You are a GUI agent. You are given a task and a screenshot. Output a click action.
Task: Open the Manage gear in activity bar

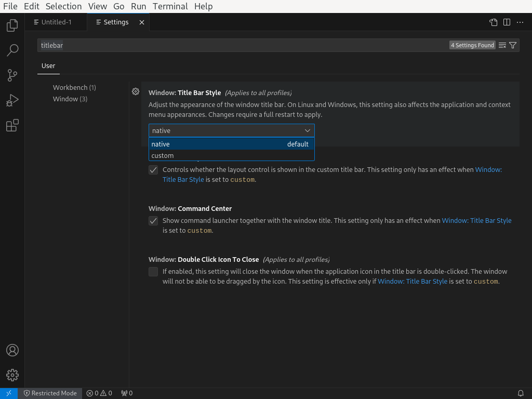pyautogui.click(x=12, y=375)
